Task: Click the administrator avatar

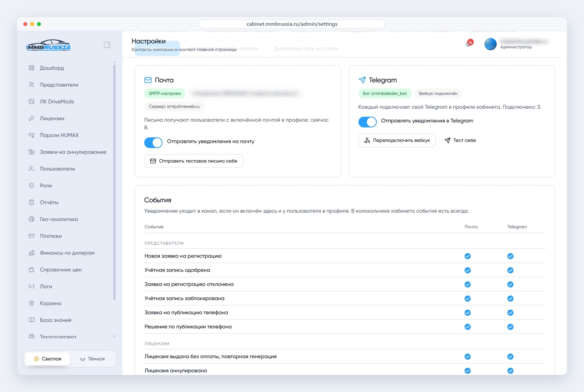Action: 490,44
